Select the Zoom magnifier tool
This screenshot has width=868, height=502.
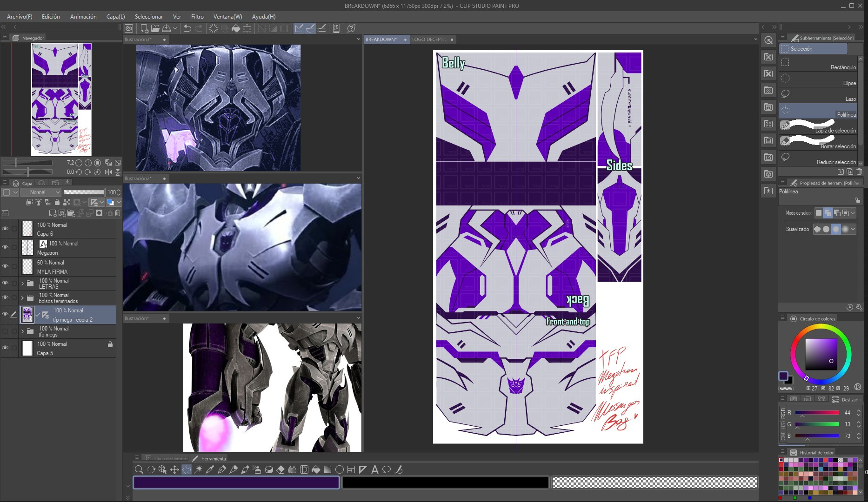pyautogui.click(x=139, y=469)
